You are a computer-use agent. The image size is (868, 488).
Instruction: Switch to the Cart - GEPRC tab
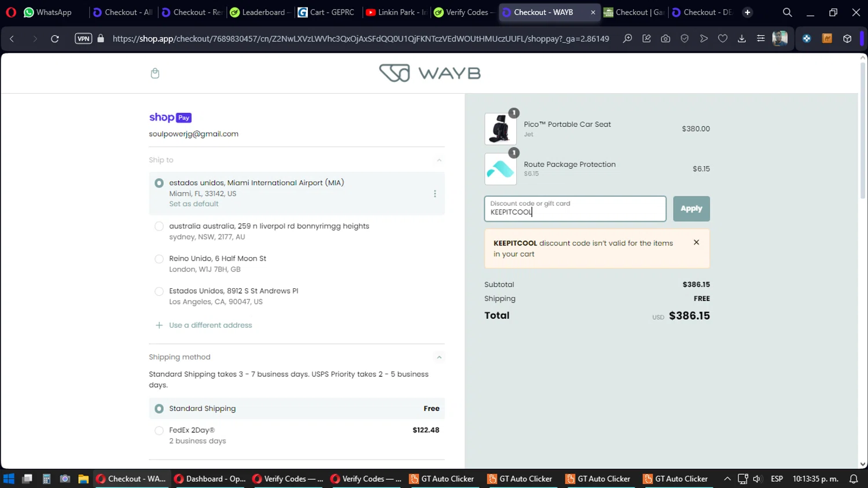327,12
